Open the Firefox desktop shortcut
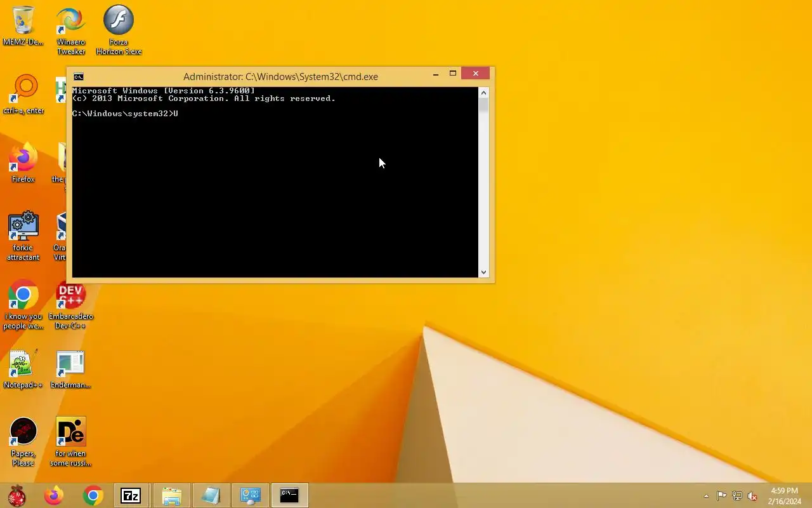 pos(23,163)
